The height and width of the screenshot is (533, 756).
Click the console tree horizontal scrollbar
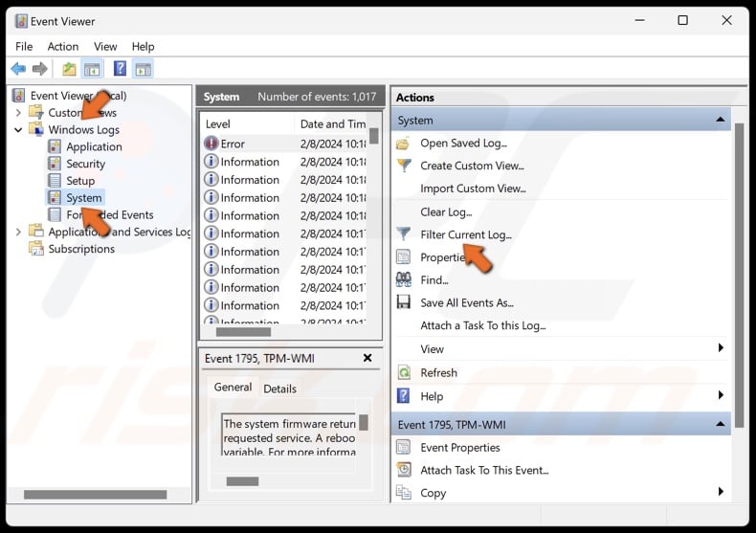(95, 495)
